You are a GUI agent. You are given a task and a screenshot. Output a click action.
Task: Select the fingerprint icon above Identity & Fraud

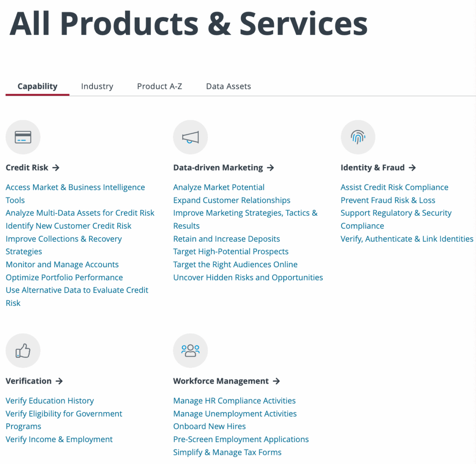358,137
